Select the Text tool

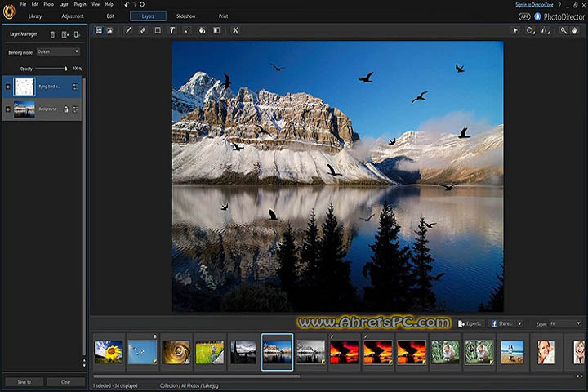(171, 30)
